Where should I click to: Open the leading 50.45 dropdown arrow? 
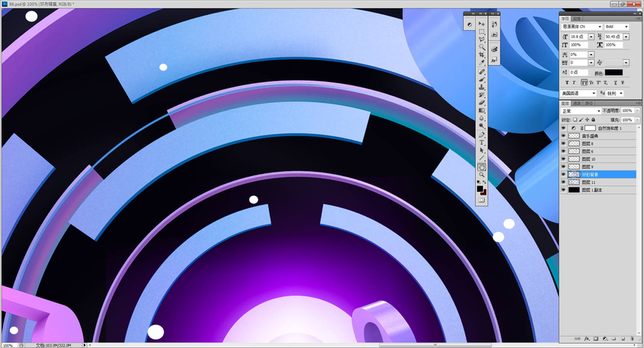coord(626,37)
